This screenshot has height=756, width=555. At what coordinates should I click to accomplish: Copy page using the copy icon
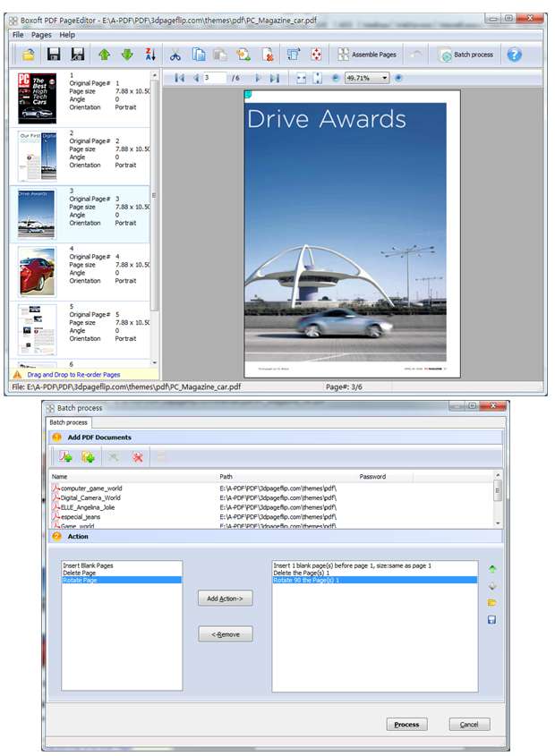click(x=199, y=55)
